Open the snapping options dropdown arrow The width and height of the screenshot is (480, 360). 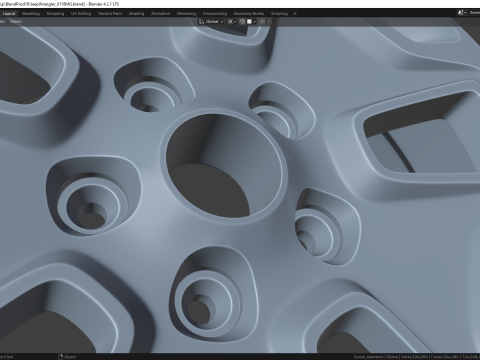[x=254, y=22]
